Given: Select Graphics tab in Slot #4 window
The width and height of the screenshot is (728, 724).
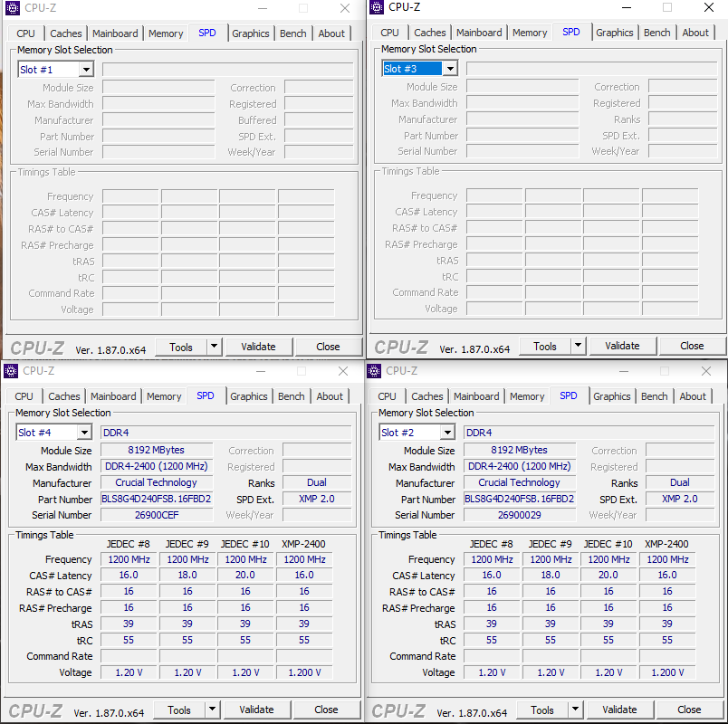Looking at the screenshot, I should (x=249, y=396).
